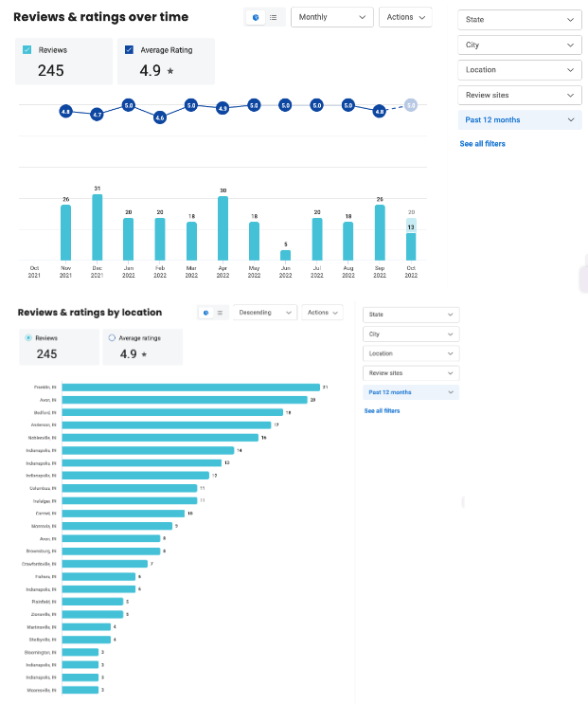Expand the City filter in upper panel
The width and height of the screenshot is (588, 704).
point(520,45)
